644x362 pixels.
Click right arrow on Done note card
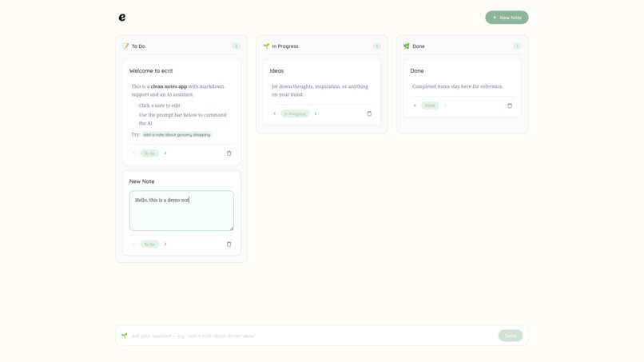click(x=445, y=105)
